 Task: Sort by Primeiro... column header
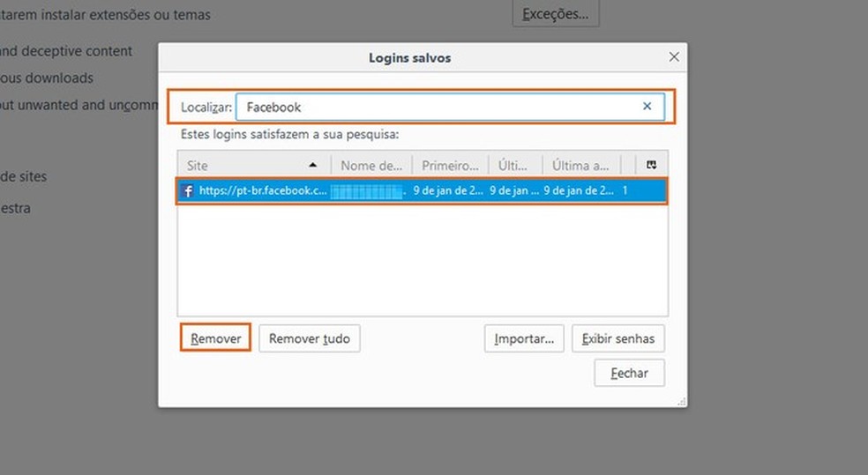point(450,165)
